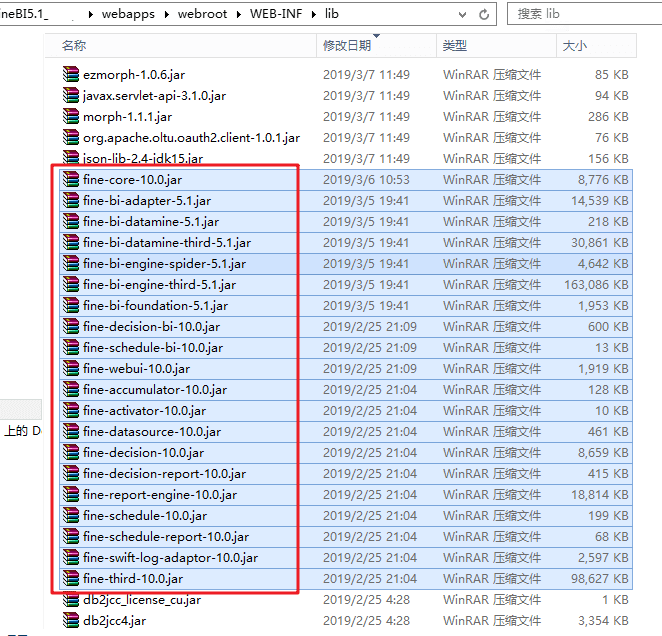Click the fine-bi-datamine-5.1.jar archive icon
Image resolution: width=662 pixels, height=636 pixels.
pos(71,222)
